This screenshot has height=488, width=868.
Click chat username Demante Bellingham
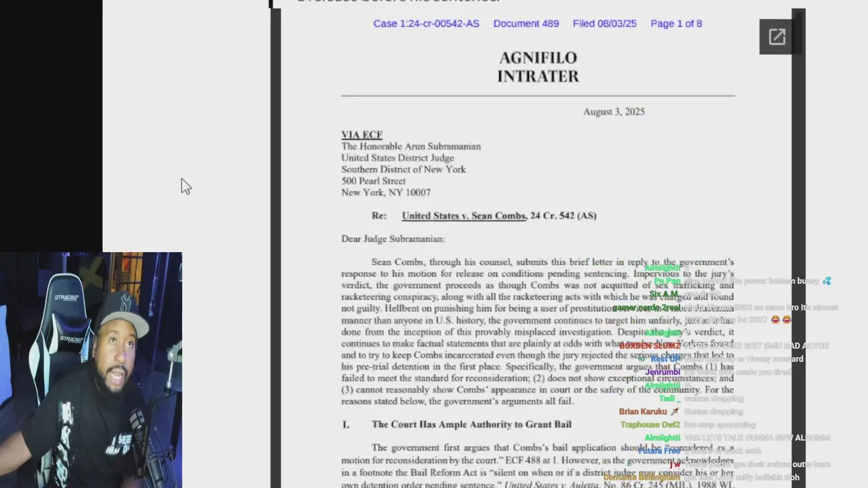(x=642, y=477)
